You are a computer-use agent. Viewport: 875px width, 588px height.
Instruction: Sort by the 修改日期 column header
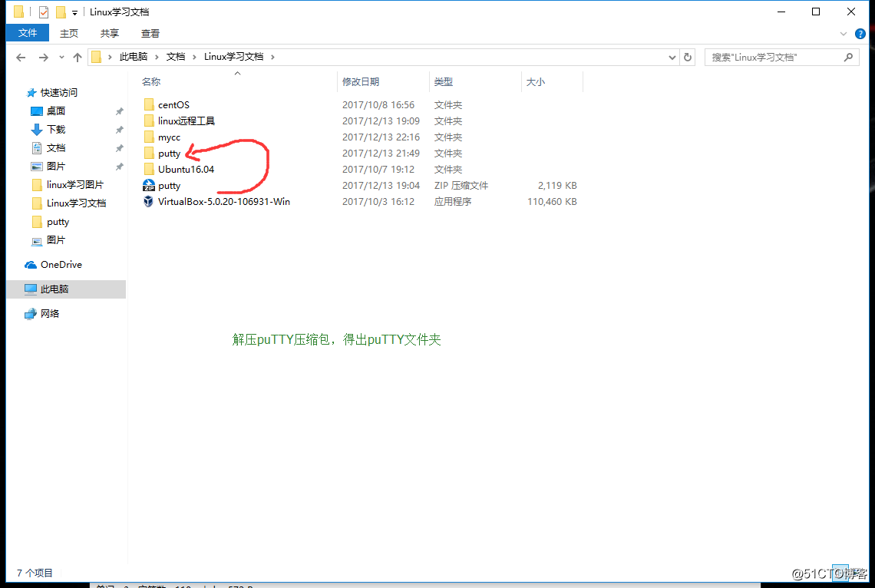(x=383, y=82)
